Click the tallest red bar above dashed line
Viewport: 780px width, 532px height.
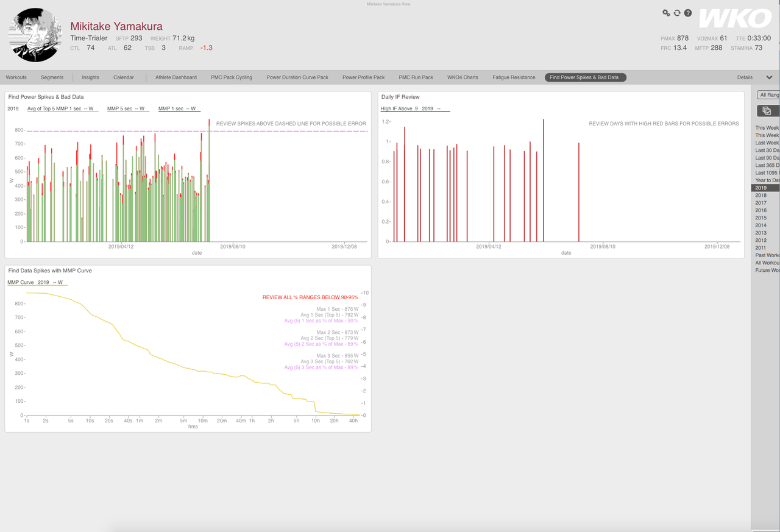(x=209, y=124)
